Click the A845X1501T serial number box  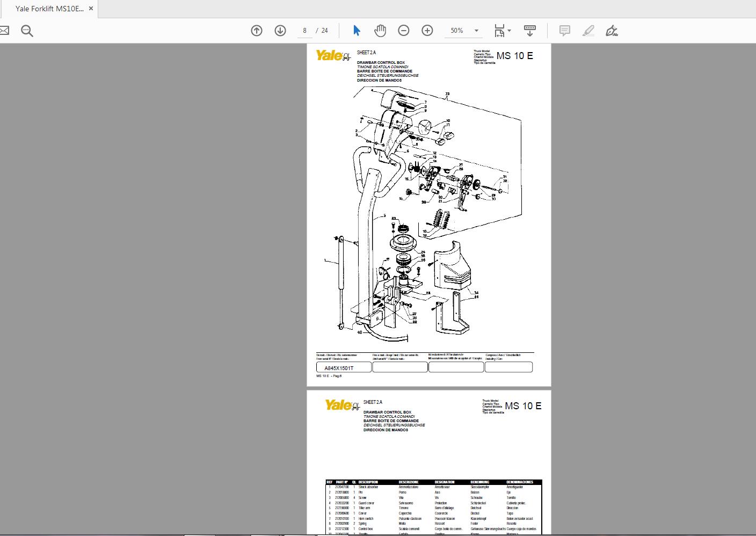tap(344, 367)
